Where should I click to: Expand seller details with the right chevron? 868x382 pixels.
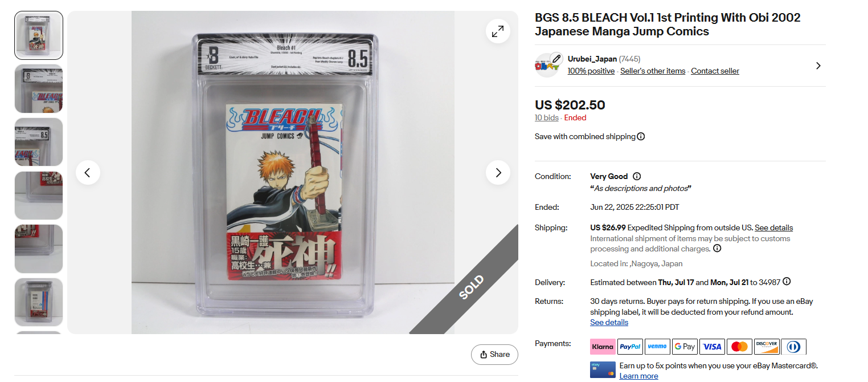(818, 66)
